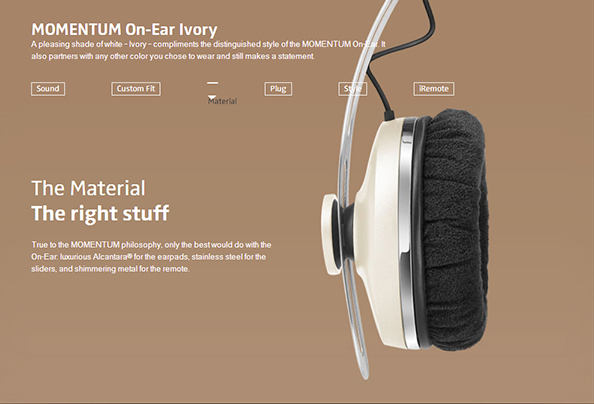Open the Sound feature tab
The width and height of the screenshot is (594, 404).
click(x=48, y=89)
